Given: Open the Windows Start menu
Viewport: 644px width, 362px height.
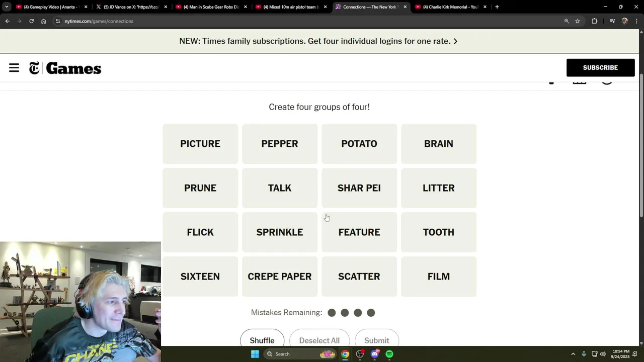Looking at the screenshot, I should pos(255,354).
